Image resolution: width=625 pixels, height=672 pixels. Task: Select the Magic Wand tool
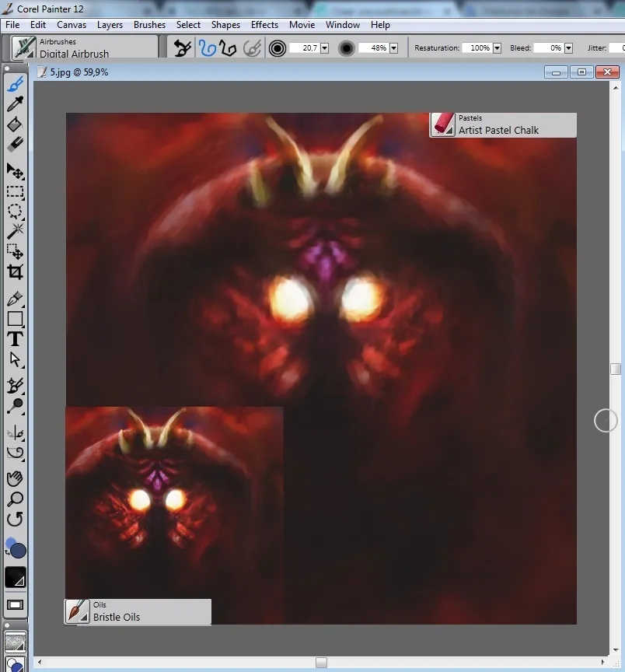pyautogui.click(x=16, y=232)
